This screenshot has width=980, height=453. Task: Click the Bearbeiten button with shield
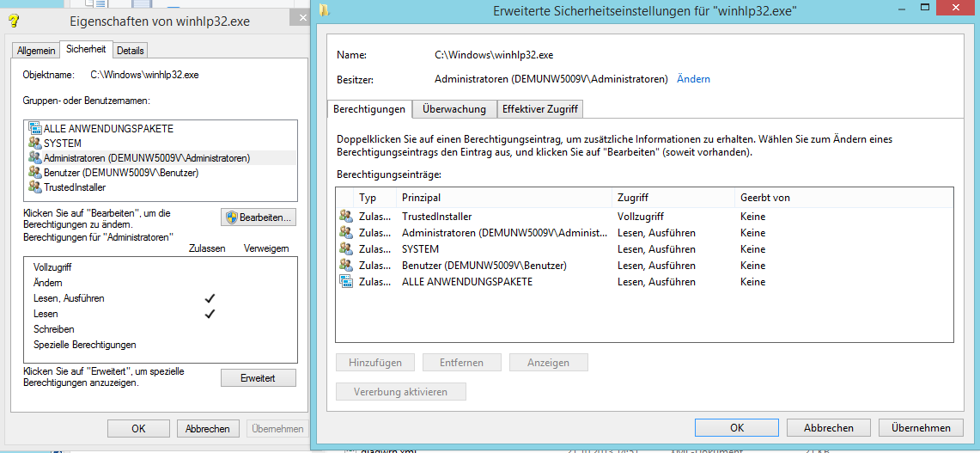[x=259, y=217]
